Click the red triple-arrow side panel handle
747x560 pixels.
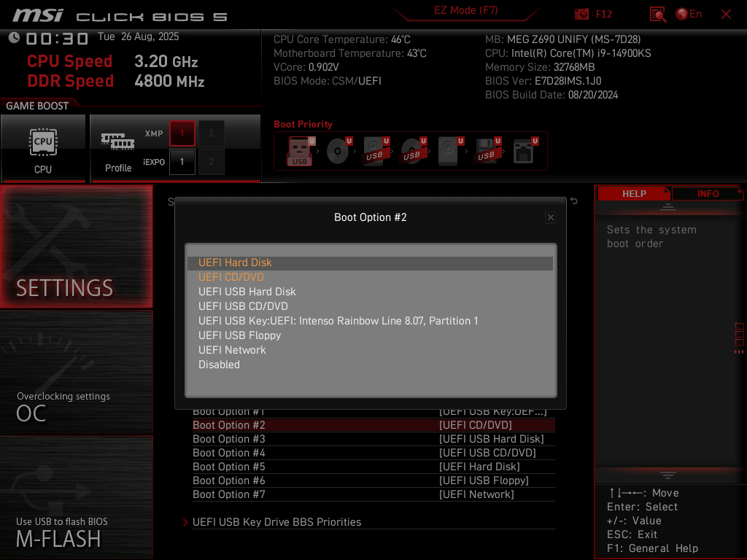(x=739, y=352)
